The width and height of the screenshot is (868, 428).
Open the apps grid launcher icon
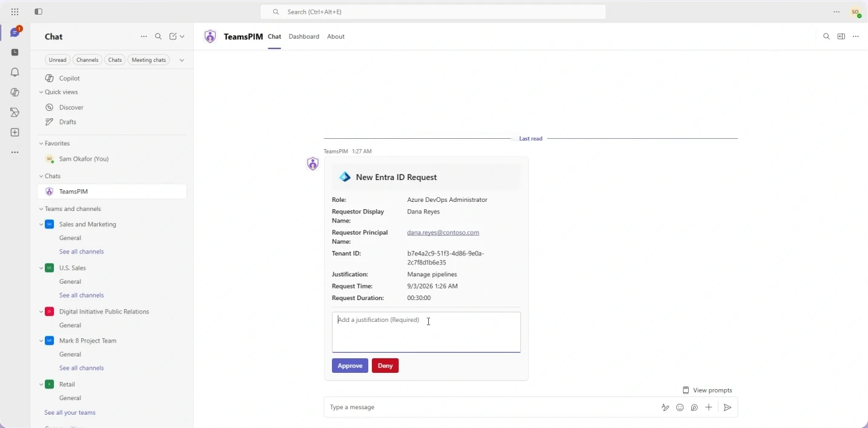point(15,12)
